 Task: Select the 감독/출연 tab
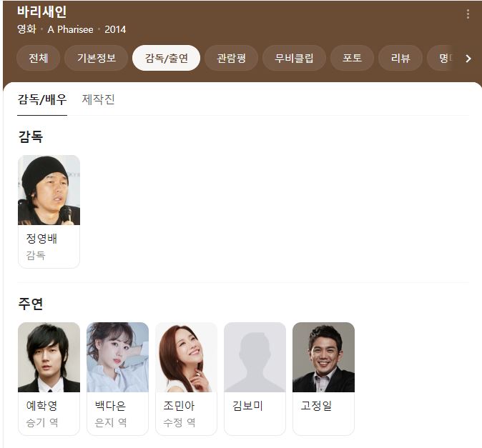[x=166, y=58]
